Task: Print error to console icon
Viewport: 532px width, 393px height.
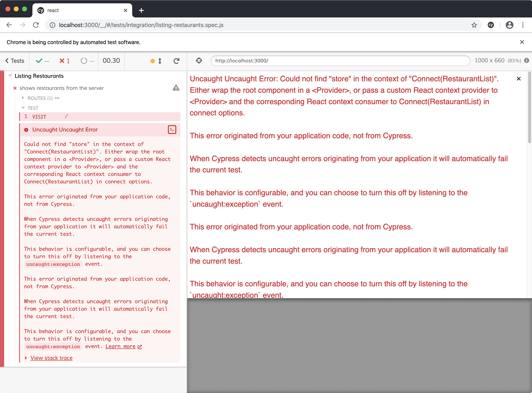Action: click(x=172, y=130)
